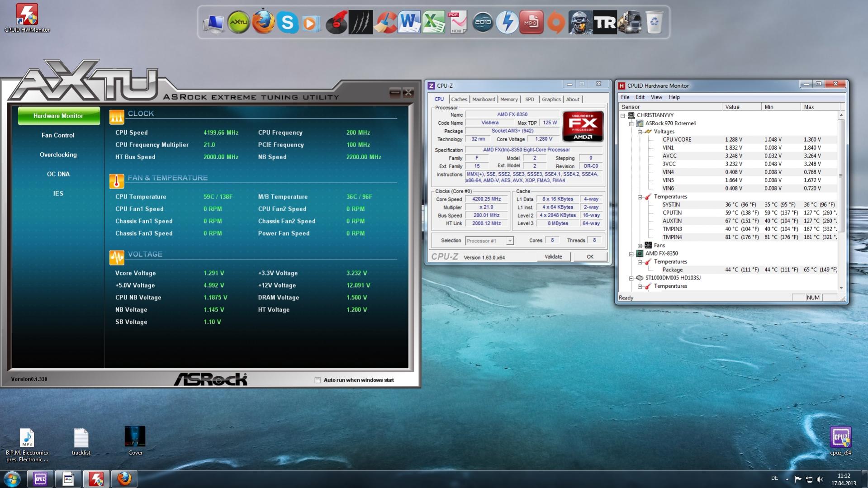
Task: Open the network icon in the system tray
Action: [x=809, y=479]
